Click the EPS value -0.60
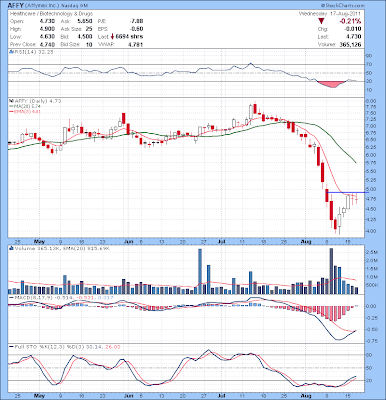This screenshot has width=386, height=400. [136, 29]
